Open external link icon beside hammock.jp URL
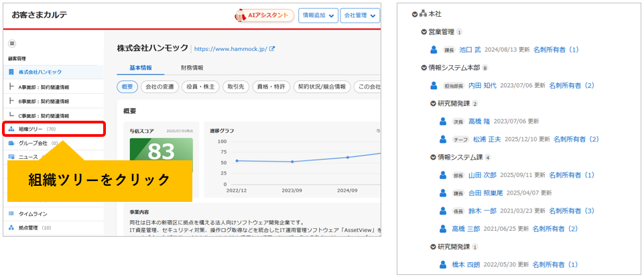The width and height of the screenshot is (644, 277). (272, 48)
